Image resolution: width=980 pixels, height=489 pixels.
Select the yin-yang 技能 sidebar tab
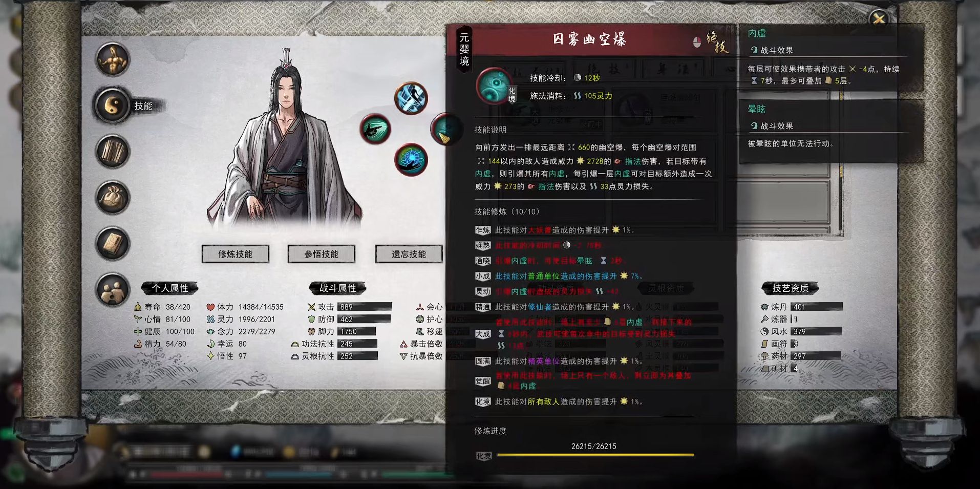(x=113, y=105)
